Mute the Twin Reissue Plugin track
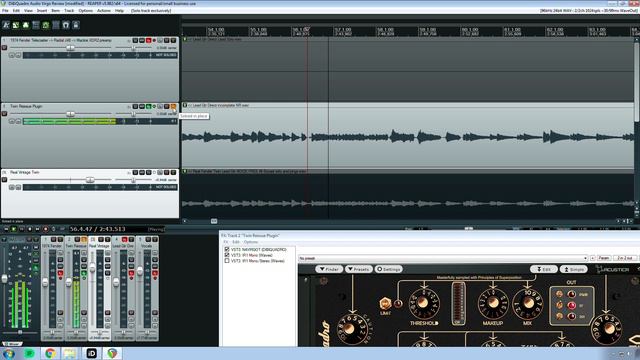Image resolution: width=640 pixels, height=360 pixels. (167, 107)
